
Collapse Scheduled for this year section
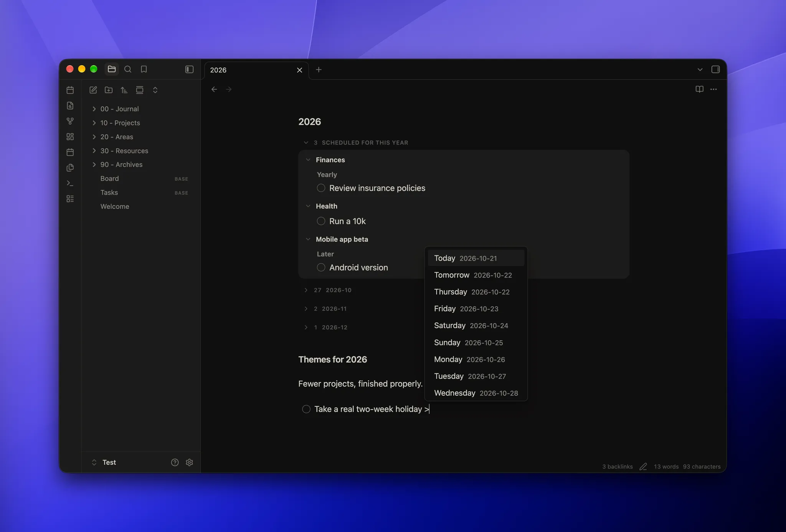pyautogui.click(x=306, y=143)
